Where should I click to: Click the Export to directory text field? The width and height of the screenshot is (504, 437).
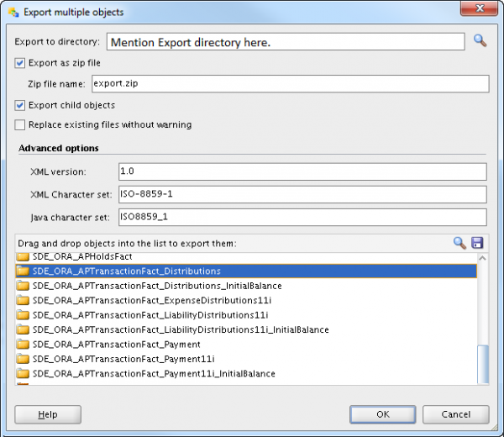pyautogui.click(x=285, y=41)
